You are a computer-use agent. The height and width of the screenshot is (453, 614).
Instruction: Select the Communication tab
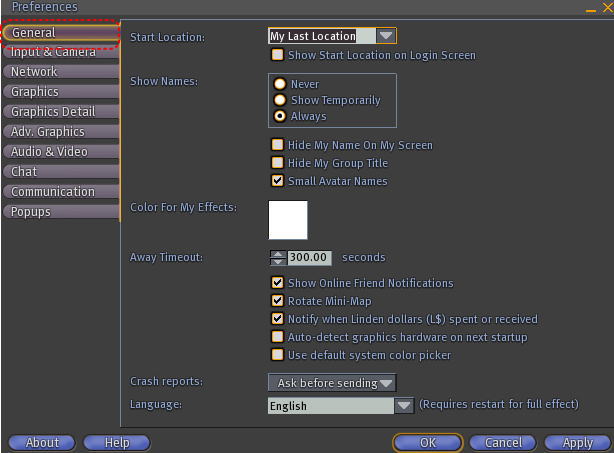tap(61, 191)
